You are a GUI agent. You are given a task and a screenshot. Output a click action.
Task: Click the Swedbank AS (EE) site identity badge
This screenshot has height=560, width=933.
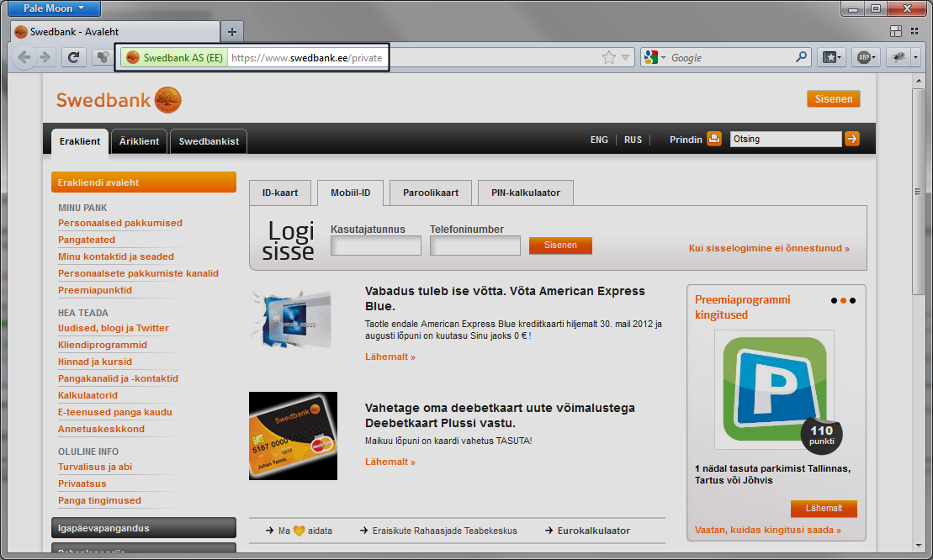[x=175, y=58]
